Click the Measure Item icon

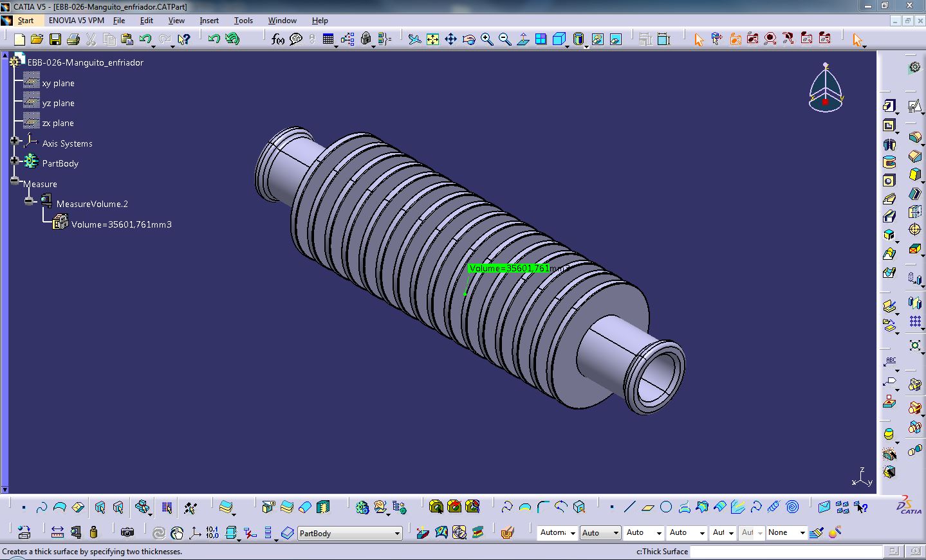(76, 532)
